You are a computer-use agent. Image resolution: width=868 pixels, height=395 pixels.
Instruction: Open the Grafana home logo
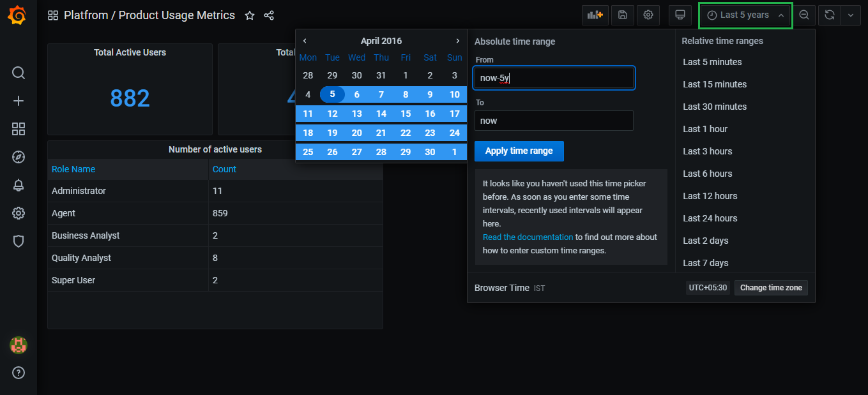point(18,15)
